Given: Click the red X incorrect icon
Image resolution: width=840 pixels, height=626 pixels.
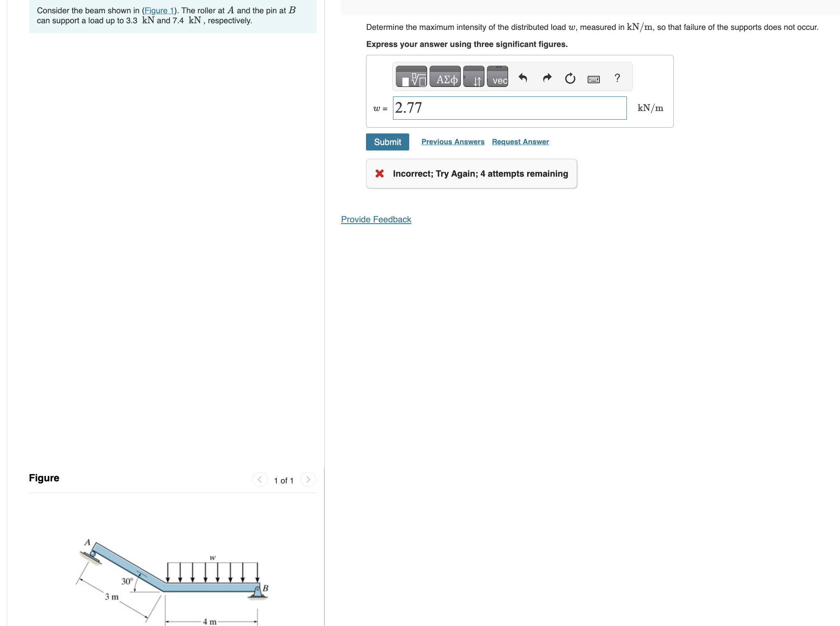Looking at the screenshot, I should coord(379,174).
